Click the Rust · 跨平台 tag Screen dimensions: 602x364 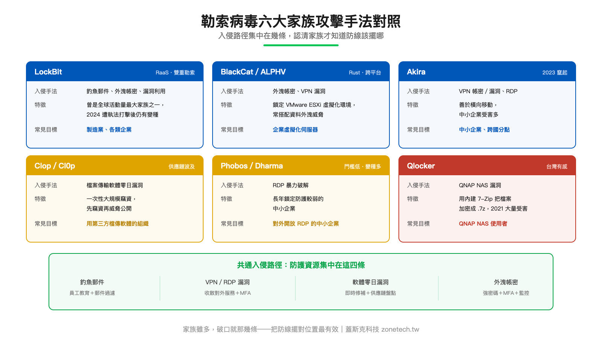pyautogui.click(x=365, y=73)
